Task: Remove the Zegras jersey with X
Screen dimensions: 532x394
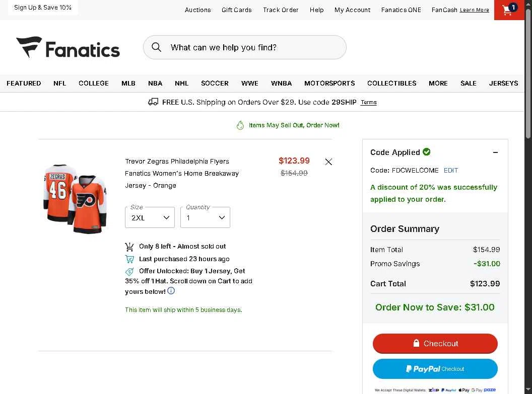Action: 328,162
